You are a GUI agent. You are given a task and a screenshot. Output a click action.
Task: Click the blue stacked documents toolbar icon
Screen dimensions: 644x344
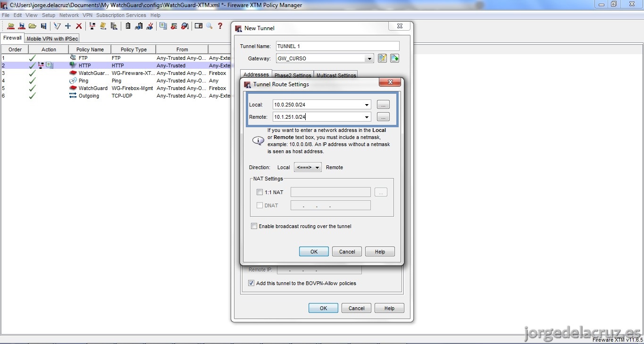(163, 26)
